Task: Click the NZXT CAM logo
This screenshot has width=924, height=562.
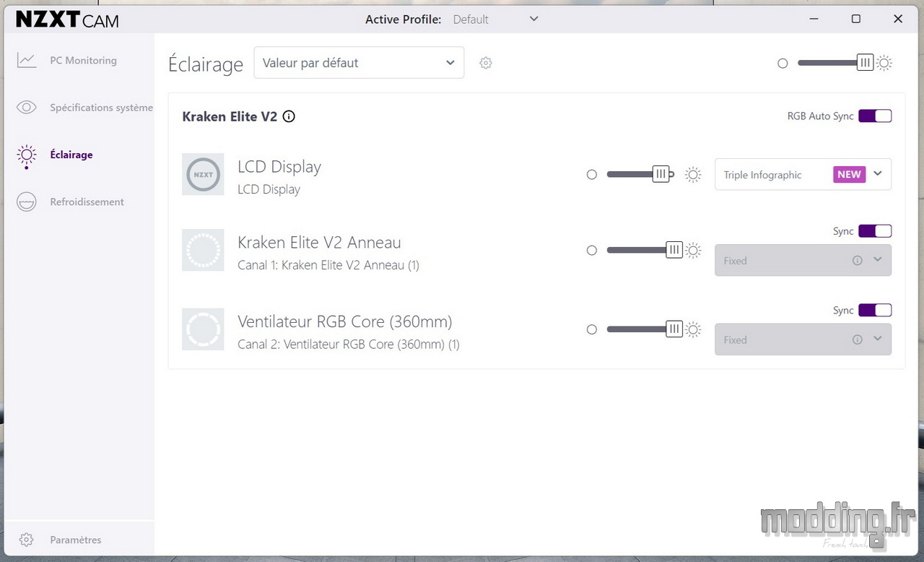Action: coord(67,20)
